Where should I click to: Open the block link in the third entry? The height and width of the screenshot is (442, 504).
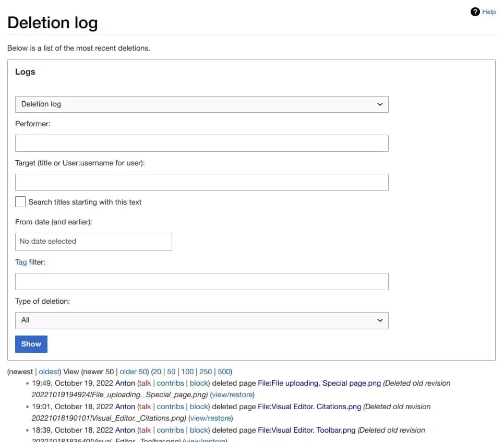[198, 429]
